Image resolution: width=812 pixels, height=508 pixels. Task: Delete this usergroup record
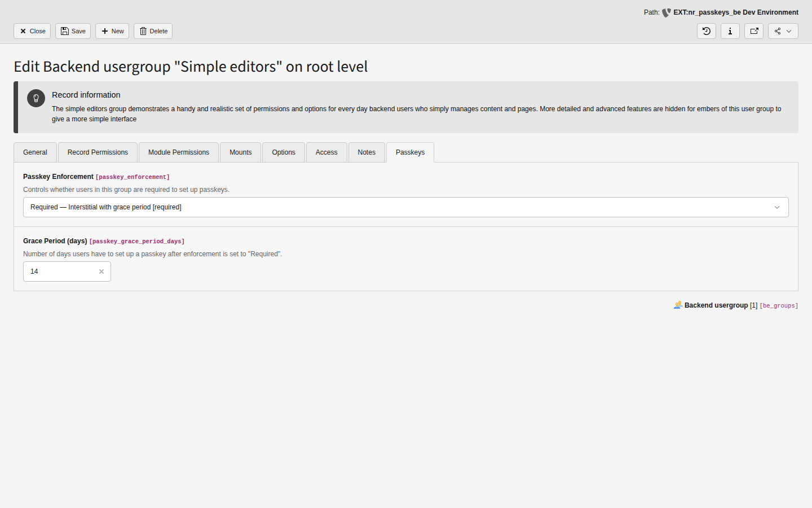click(x=153, y=31)
